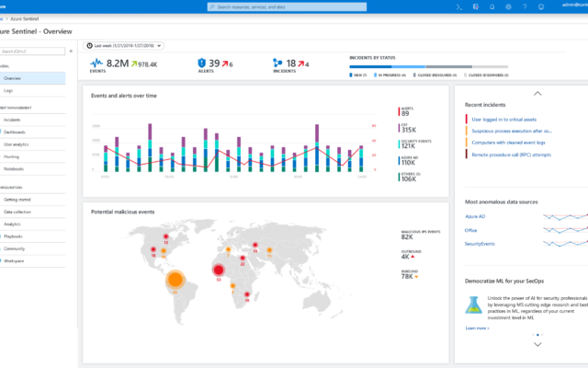Click the active carousel dot under Learn more

click(x=537, y=335)
